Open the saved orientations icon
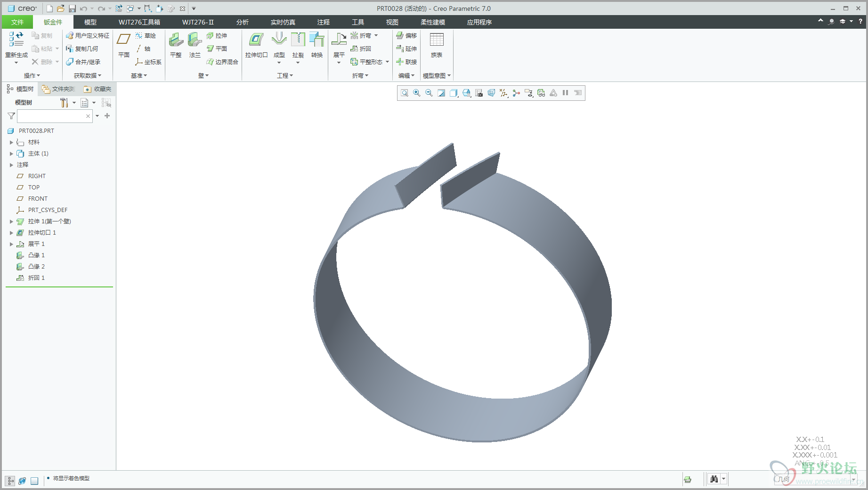The width and height of the screenshot is (868, 490). point(466,93)
